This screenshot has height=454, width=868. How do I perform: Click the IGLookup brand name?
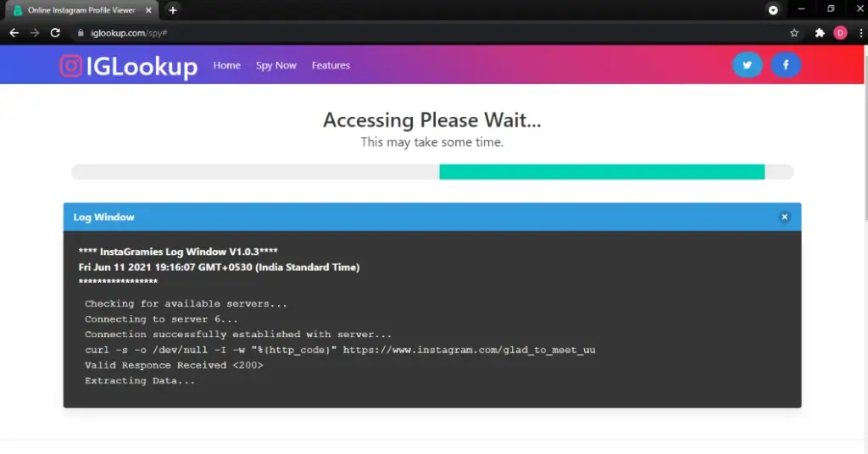tap(142, 66)
